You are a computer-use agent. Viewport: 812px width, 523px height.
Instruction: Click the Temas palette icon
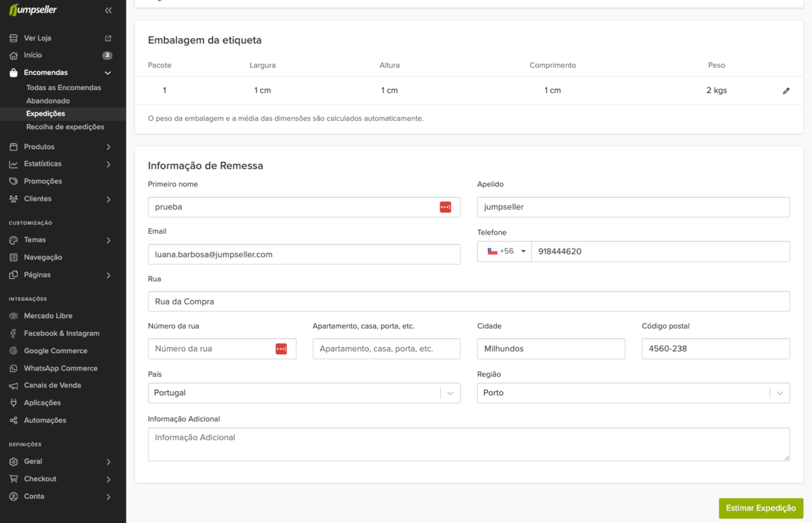point(13,240)
